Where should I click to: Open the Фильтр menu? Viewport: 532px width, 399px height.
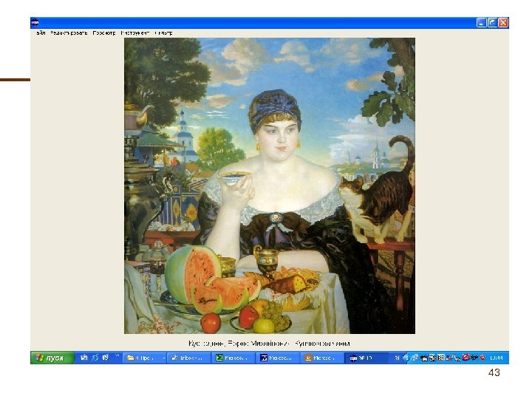coord(163,33)
